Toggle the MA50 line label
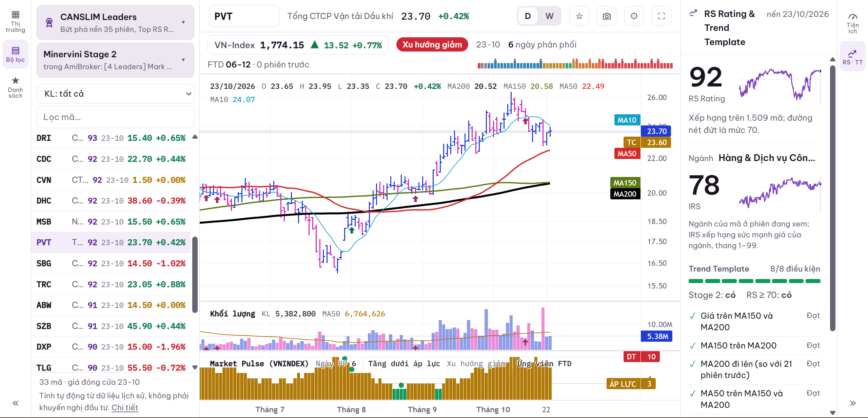The height and width of the screenshot is (418, 868). click(x=627, y=154)
